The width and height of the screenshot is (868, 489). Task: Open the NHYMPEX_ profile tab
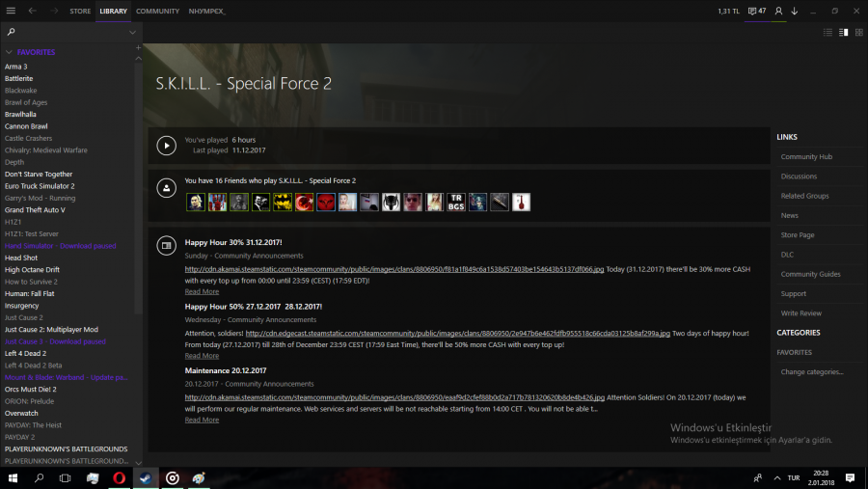click(x=206, y=11)
